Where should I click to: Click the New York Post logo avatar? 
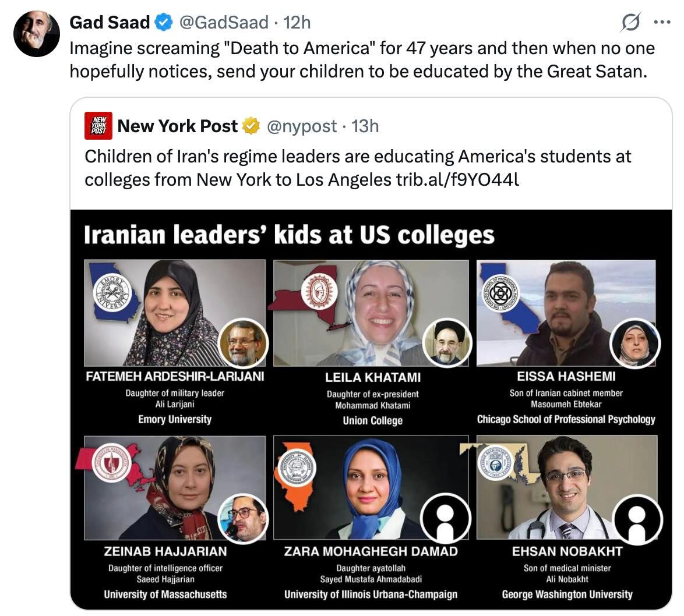(98, 126)
